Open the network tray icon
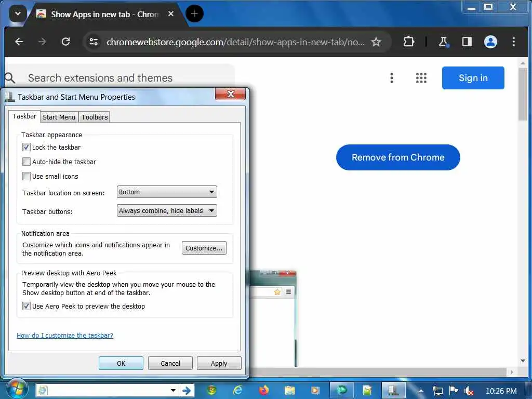Screen dimensions: 532x399 coord(438,391)
